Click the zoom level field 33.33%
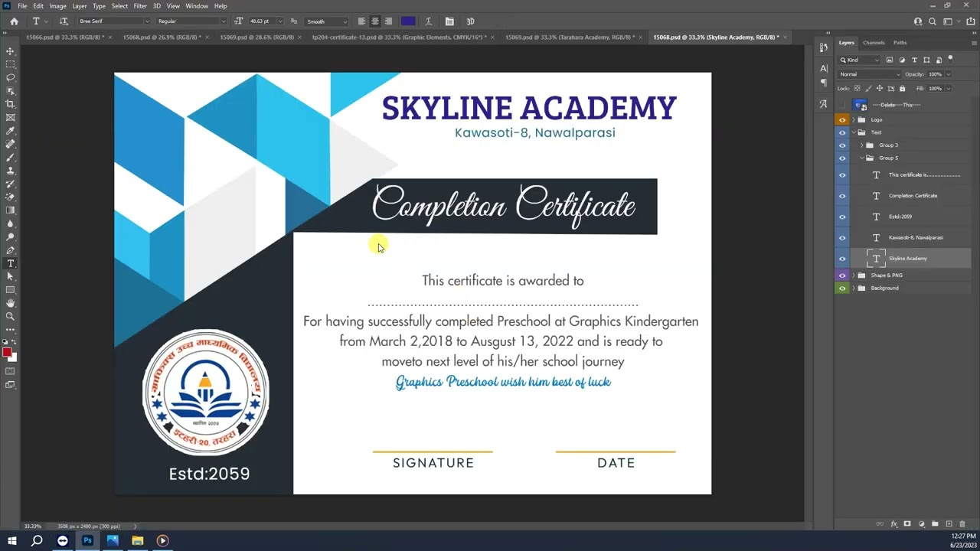980x551 pixels. point(33,527)
